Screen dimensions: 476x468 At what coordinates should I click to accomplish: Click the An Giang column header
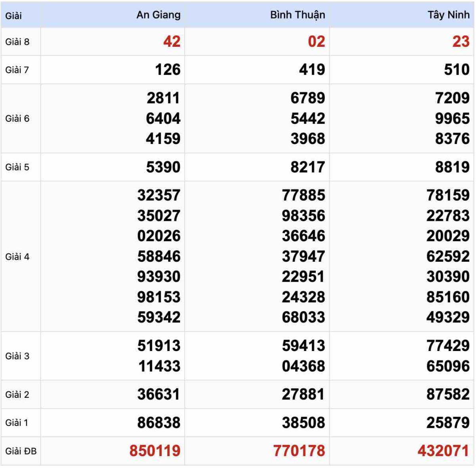click(158, 15)
